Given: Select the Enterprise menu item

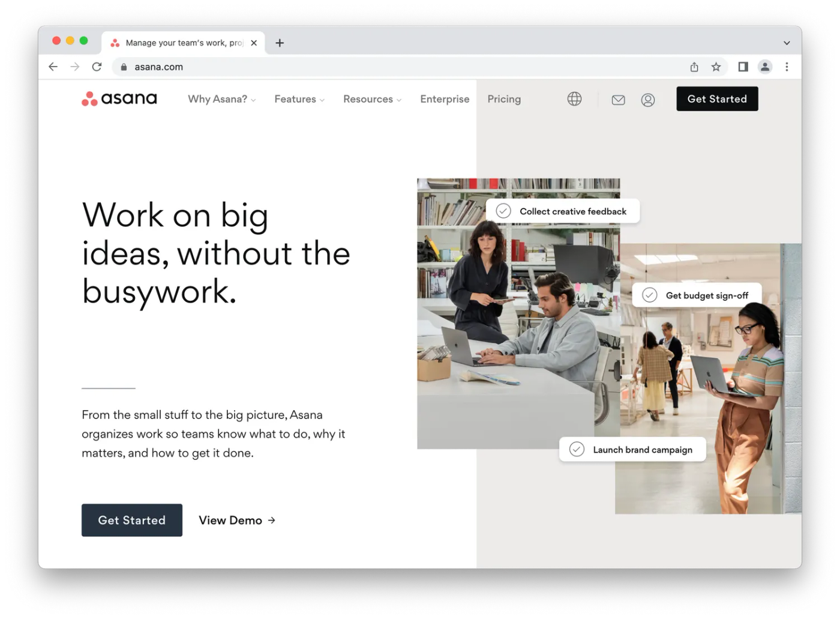Looking at the screenshot, I should pyautogui.click(x=445, y=99).
